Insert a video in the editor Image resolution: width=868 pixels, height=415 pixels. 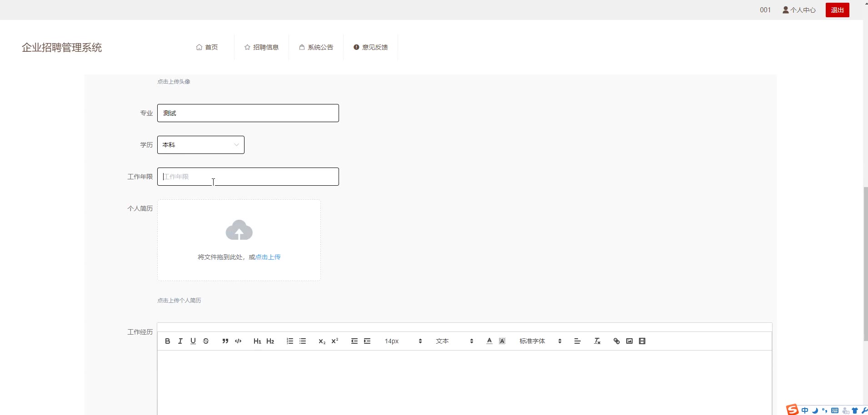[x=642, y=341]
